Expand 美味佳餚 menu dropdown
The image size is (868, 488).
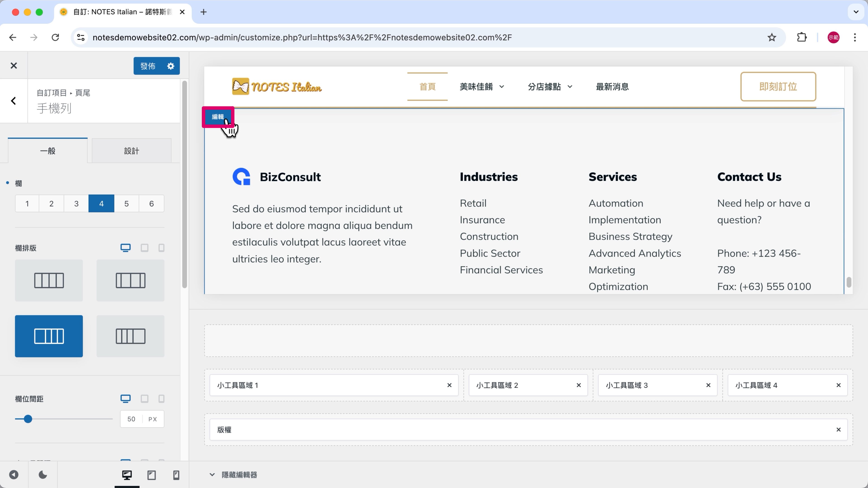click(502, 87)
